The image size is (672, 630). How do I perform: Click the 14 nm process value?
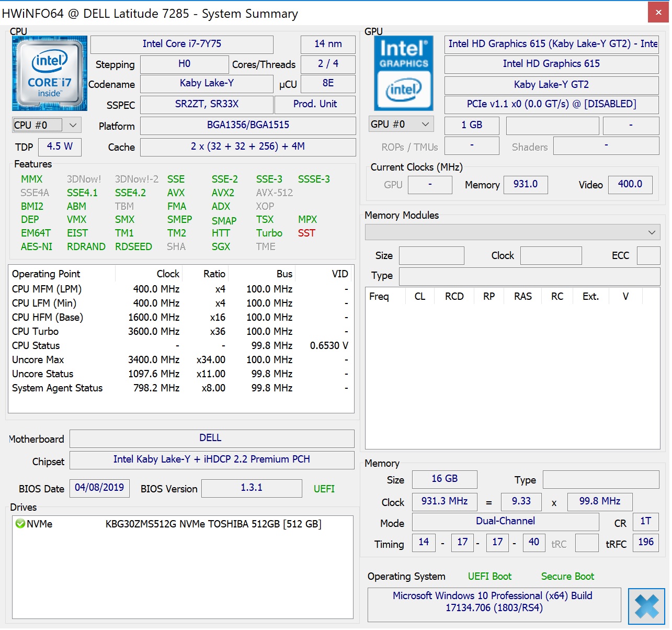[x=328, y=44]
